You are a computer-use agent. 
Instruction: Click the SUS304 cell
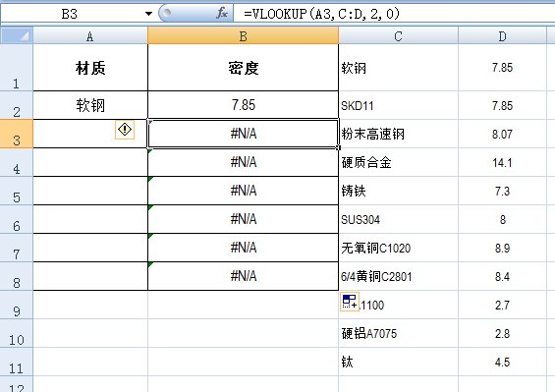point(398,219)
